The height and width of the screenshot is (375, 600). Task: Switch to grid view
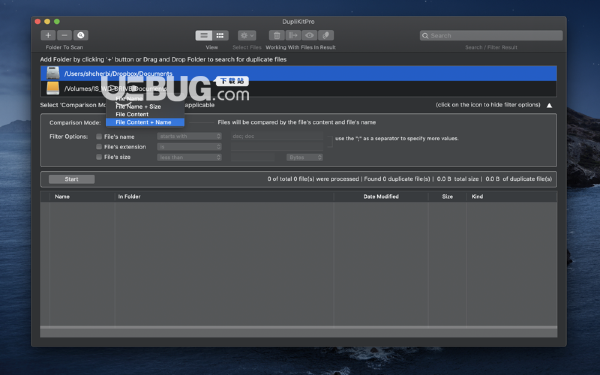coord(220,36)
